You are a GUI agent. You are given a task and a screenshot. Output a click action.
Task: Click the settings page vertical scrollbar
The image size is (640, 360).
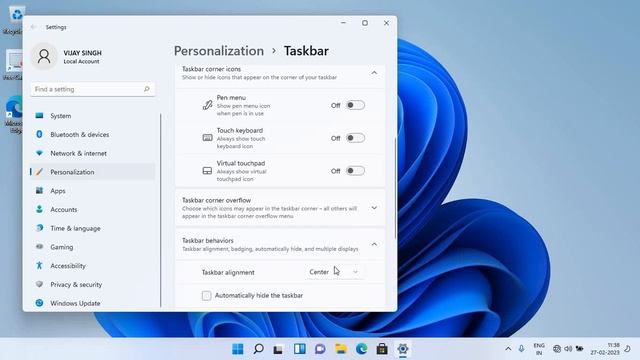coord(395,189)
